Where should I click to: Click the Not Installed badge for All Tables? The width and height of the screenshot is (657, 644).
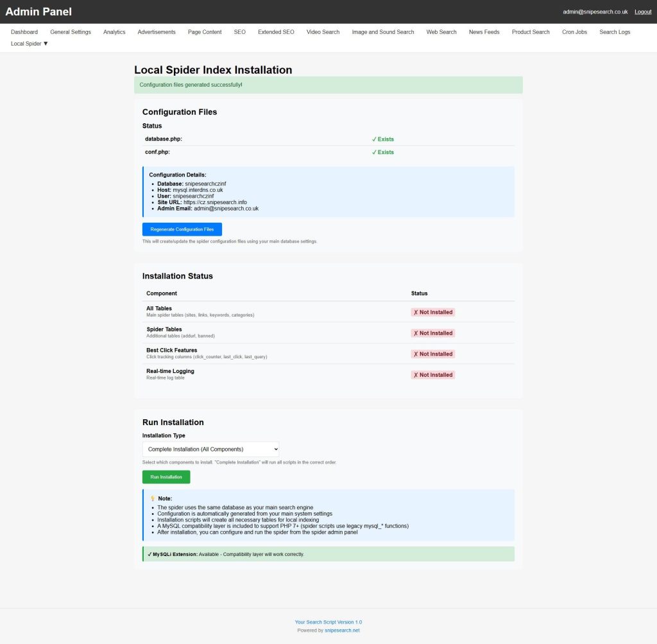(433, 312)
